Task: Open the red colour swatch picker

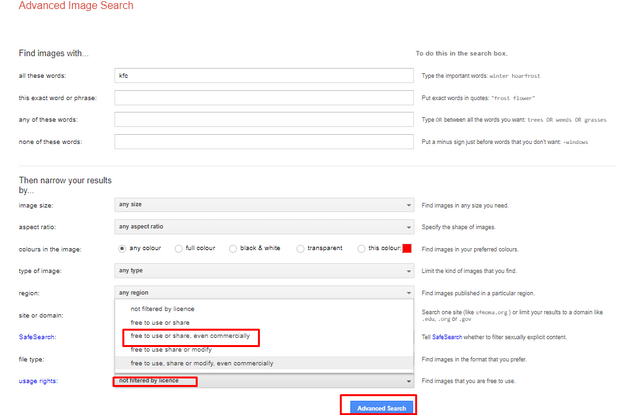Action: pyautogui.click(x=407, y=249)
